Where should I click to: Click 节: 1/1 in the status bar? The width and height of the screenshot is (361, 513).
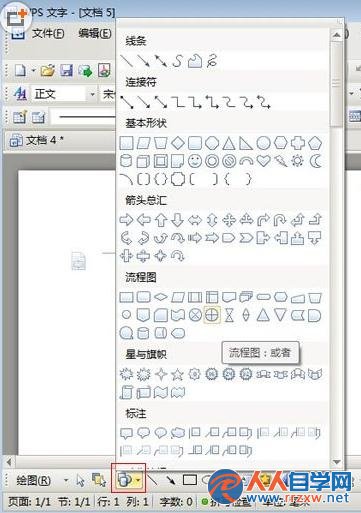[74, 501]
